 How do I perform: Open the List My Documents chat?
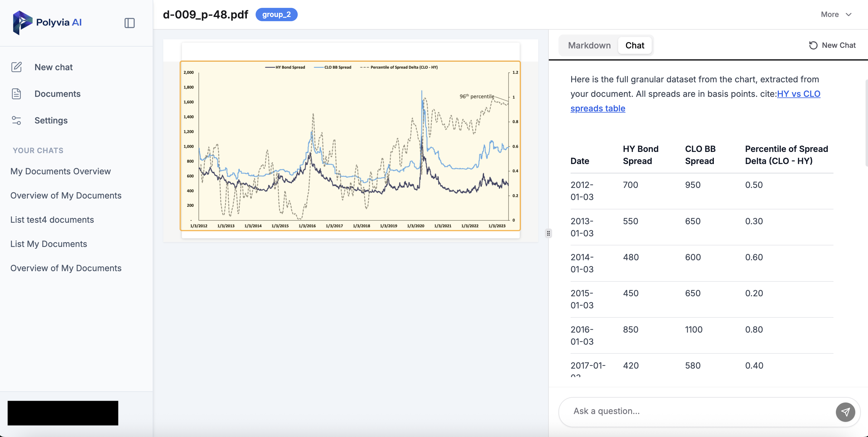point(49,244)
